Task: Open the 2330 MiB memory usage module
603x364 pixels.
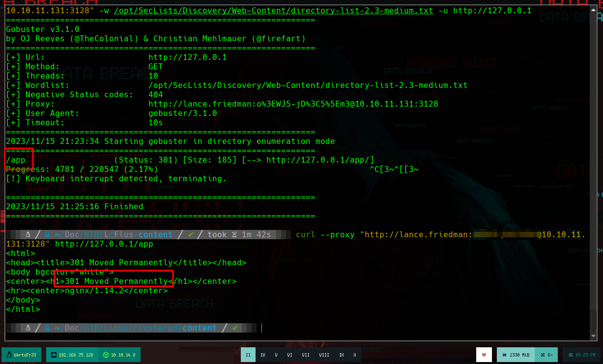Action: pos(516,355)
